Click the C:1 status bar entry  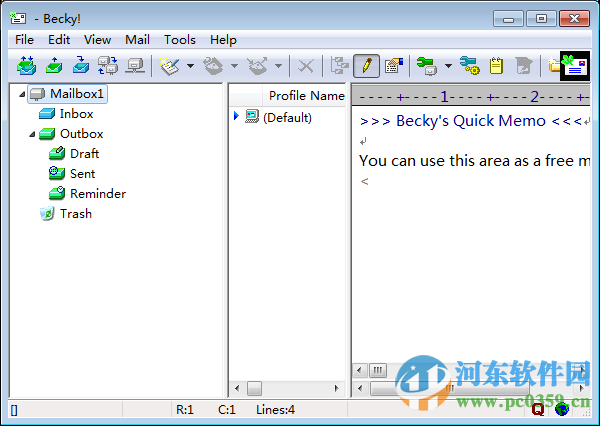tap(227, 410)
